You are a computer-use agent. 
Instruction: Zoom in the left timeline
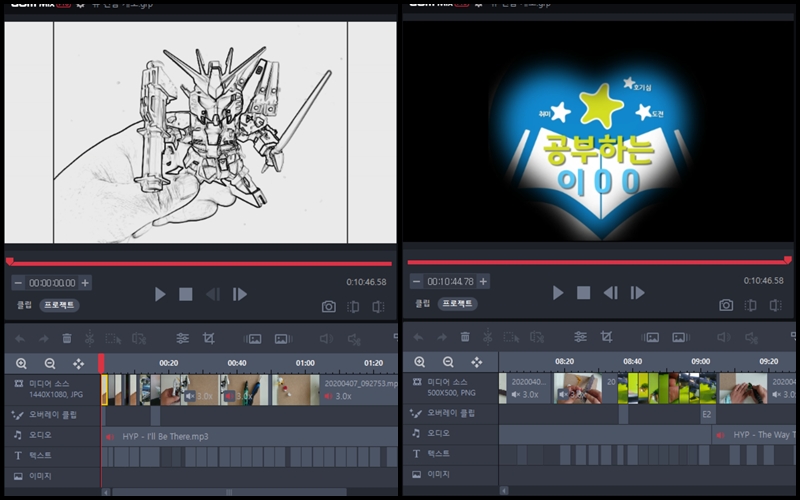[21, 363]
